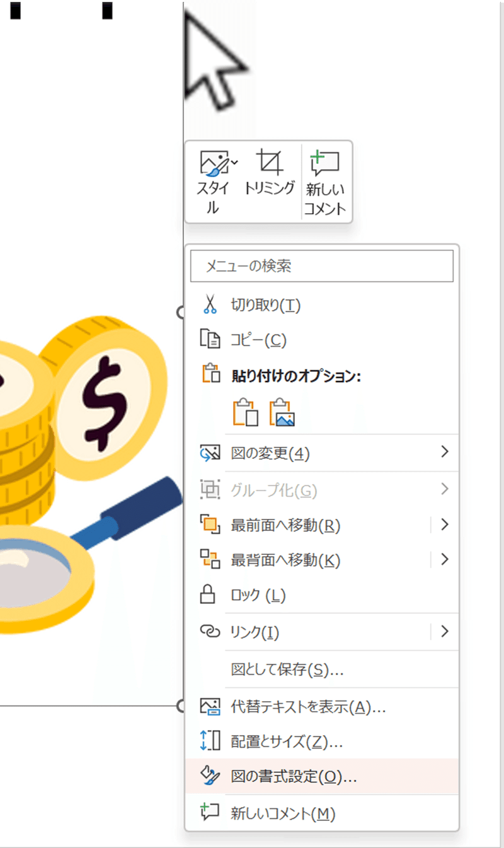Screen dimensions: 504x848
Task: Choose the first paste option icon
Action: 246,413
